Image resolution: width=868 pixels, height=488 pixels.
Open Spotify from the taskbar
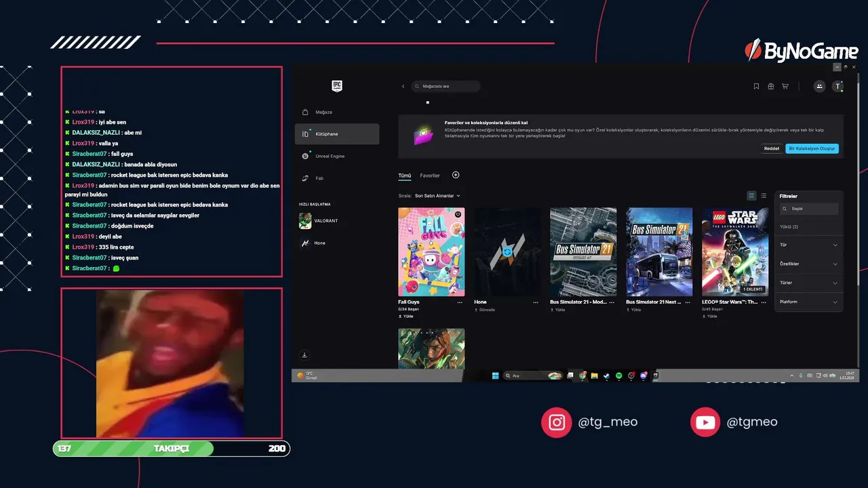click(x=618, y=375)
